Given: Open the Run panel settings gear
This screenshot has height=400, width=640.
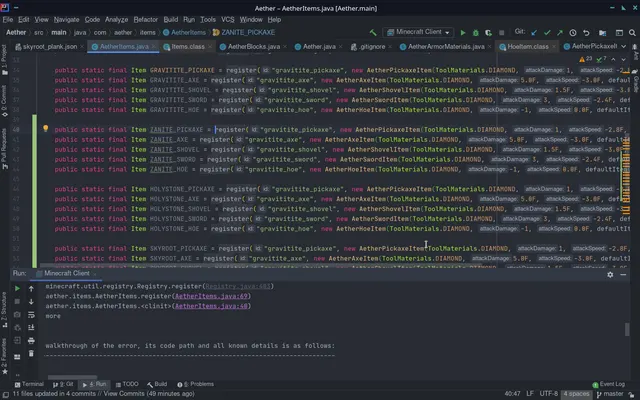Looking at the screenshot, I should (610, 275).
